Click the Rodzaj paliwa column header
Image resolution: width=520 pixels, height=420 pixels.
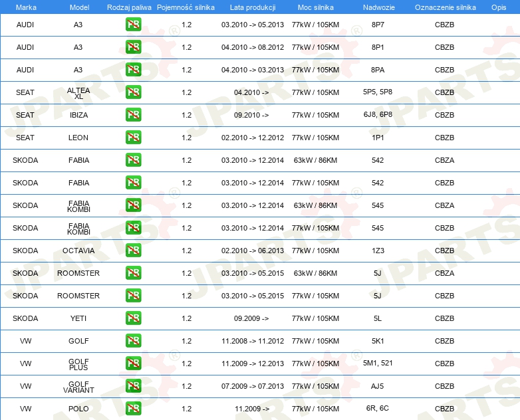tap(129, 7)
